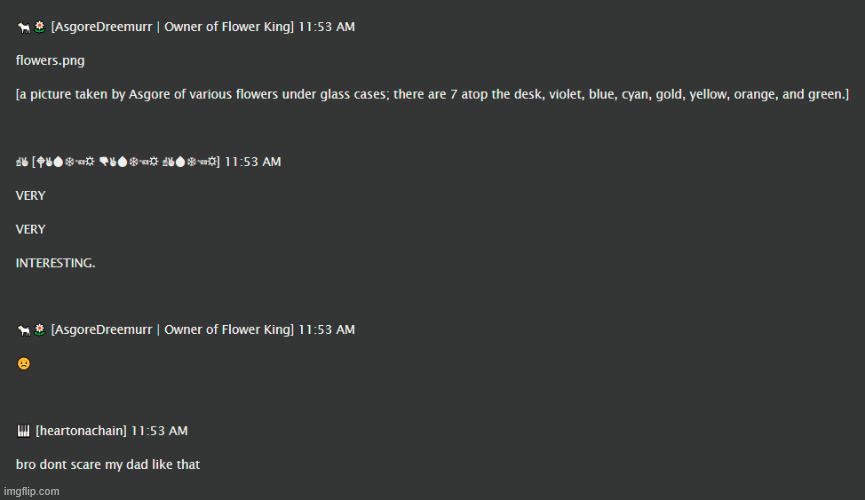Viewport: 865px width, 500px height.
Task: Click the goat emoji beside the first AsgoreDreemurr name
Action: click(23, 27)
